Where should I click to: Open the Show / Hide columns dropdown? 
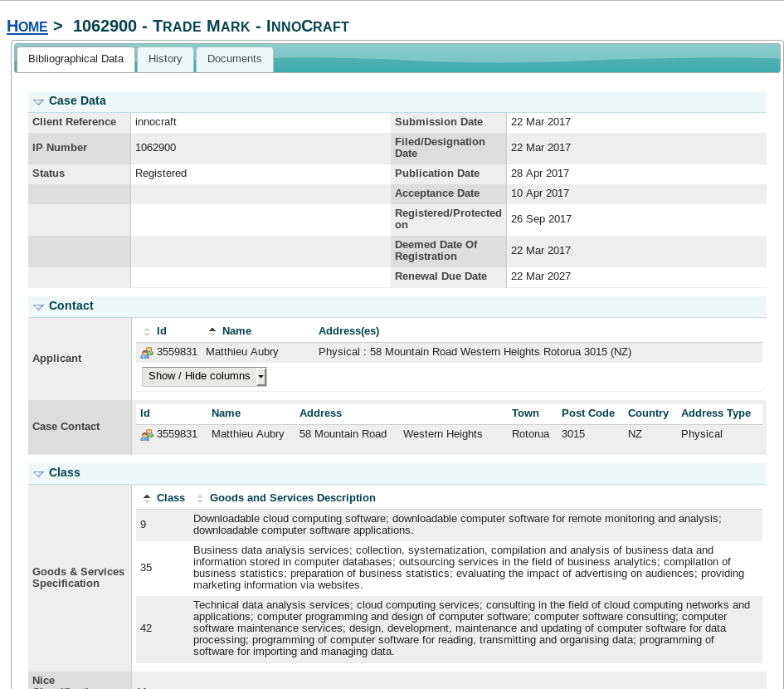coord(204,376)
